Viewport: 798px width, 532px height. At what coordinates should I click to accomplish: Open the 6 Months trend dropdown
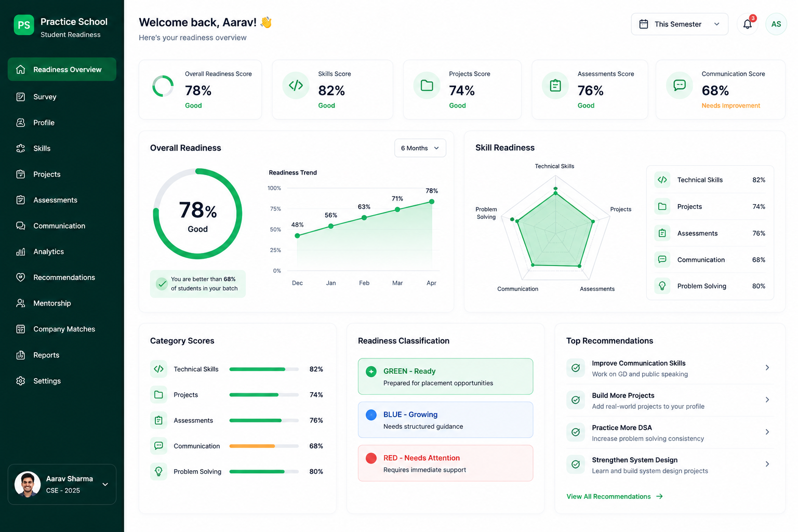click(420, 148)
